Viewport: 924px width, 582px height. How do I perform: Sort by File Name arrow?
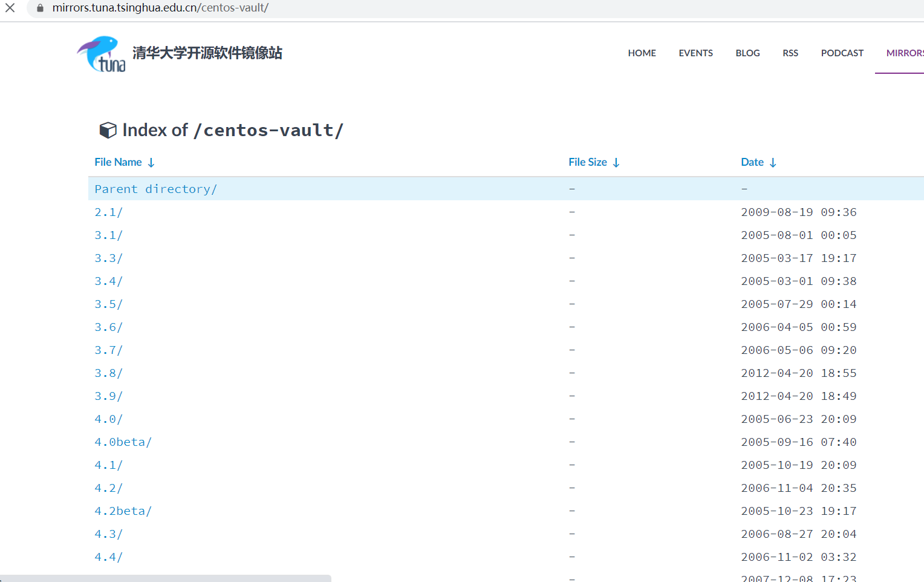pos(151,162)
